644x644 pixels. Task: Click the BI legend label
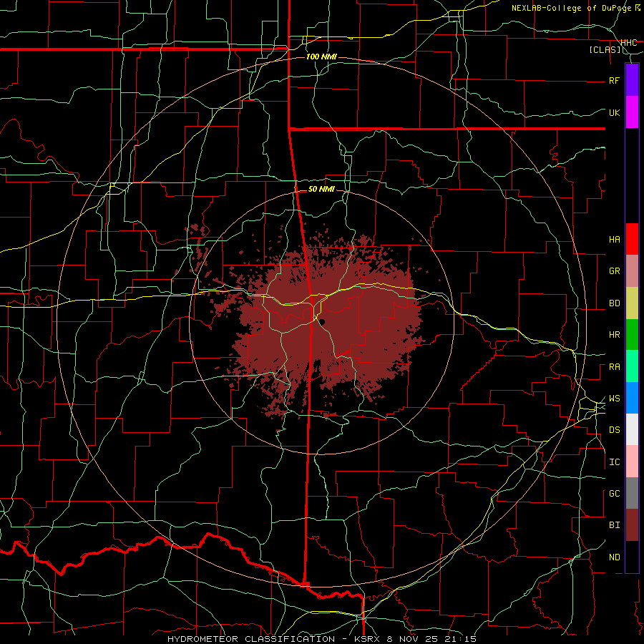[614, 525]
